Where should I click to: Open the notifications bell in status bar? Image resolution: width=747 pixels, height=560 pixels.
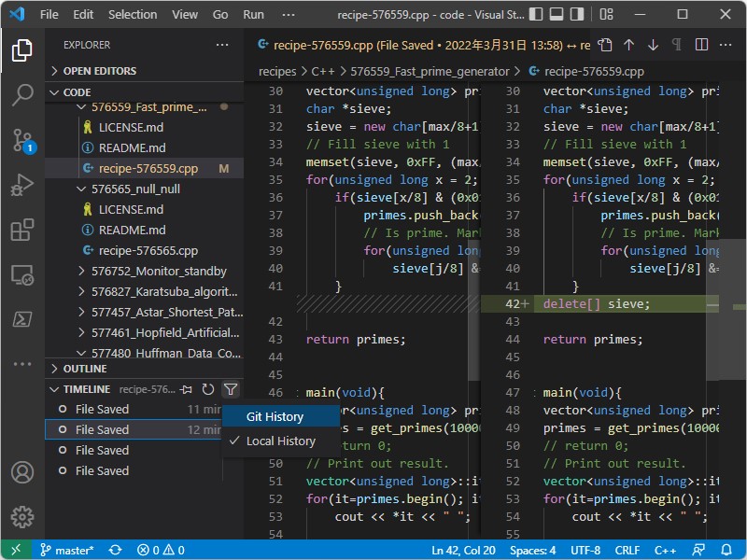coord(726,550)
